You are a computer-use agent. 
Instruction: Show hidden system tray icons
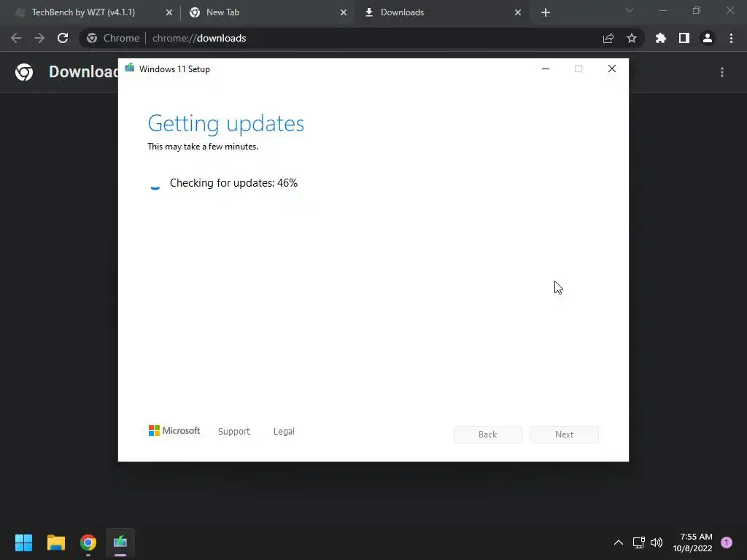coord(619,542)
